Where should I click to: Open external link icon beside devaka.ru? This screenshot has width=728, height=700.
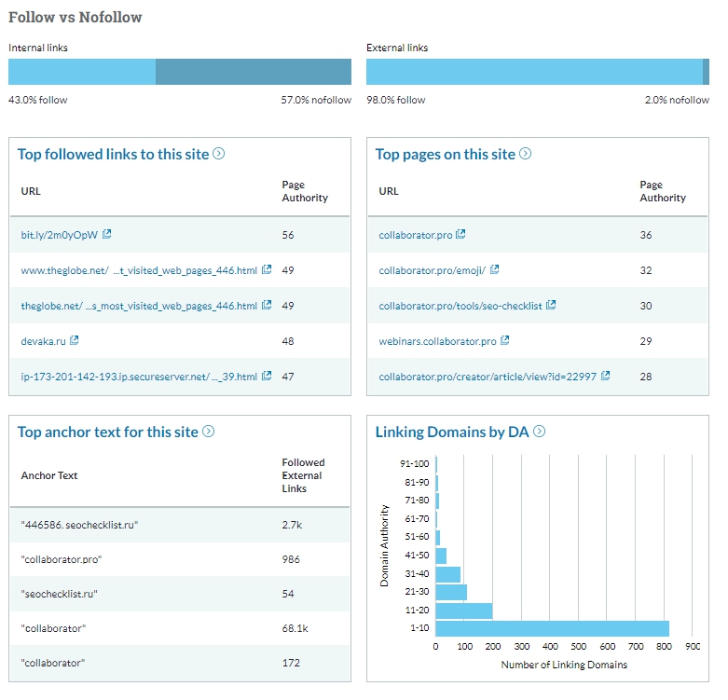[75, 341]
